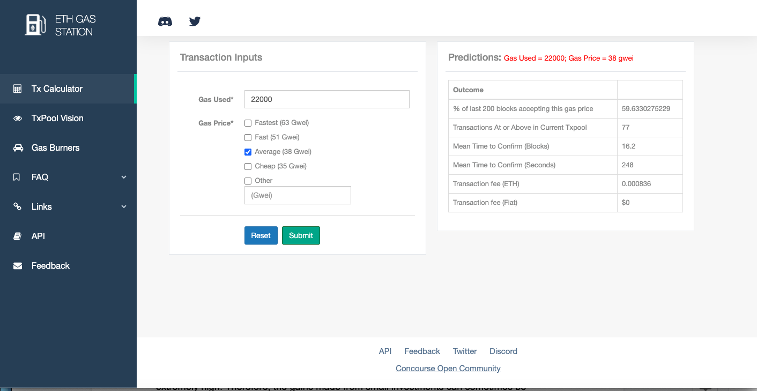Image resolution: width=758 pixels, height=391 pixels.
Task: Open the Links sidebar item
Action: 68,207
